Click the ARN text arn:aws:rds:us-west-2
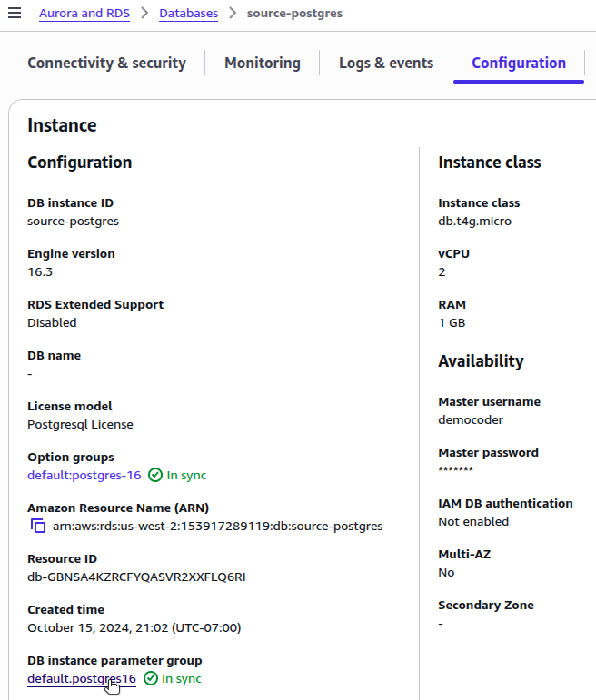This screenshot has height=700, width=596. coord(217,526)
